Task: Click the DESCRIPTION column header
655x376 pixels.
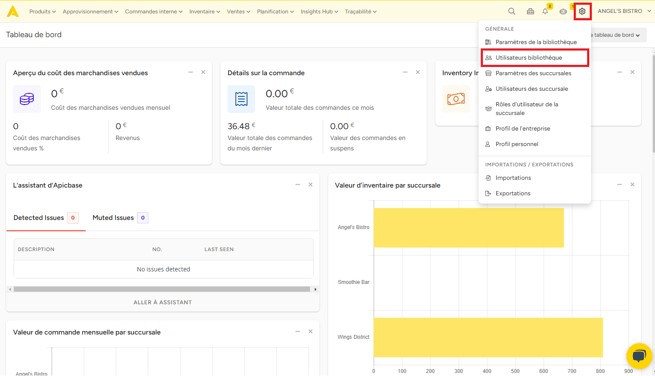Action: (x=36, y=249)
